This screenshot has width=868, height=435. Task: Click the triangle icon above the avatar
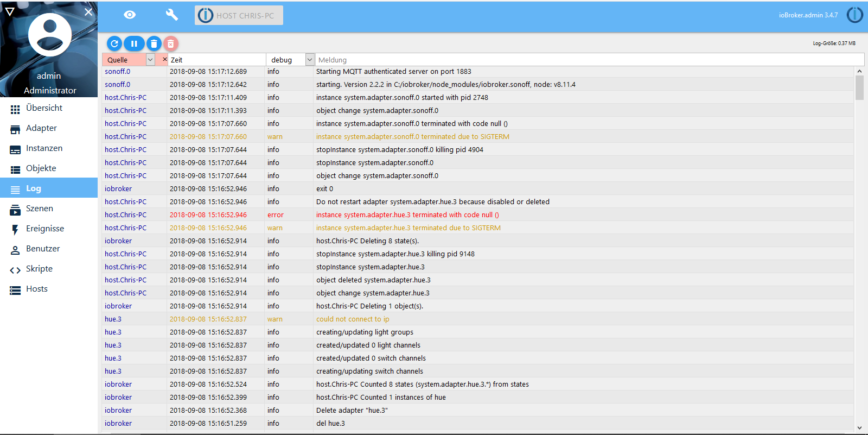pyautogui.click(x=10, y=11)
